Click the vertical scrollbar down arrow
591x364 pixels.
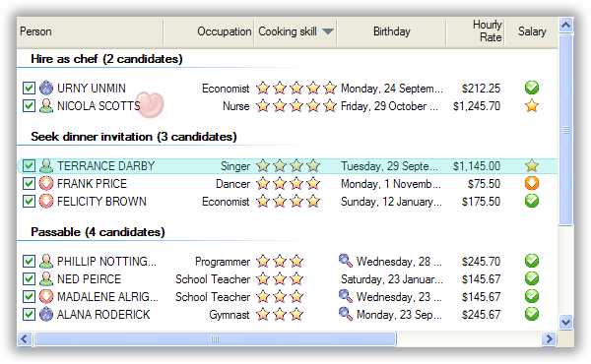coord(565,323)
